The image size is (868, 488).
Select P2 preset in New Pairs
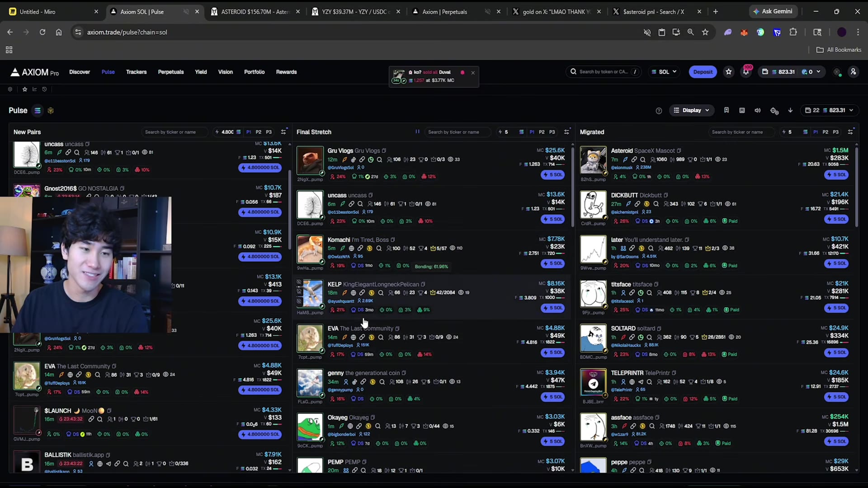coord(259,132)
